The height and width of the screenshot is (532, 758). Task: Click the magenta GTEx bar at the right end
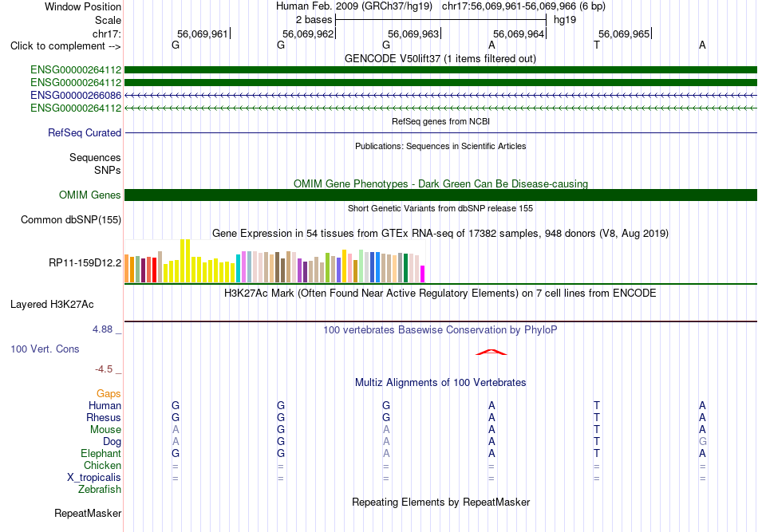point(423,274)
